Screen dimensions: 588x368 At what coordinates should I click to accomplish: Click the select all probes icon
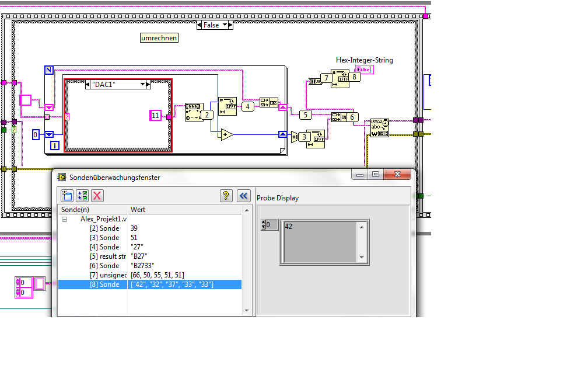tap(82, 196)
